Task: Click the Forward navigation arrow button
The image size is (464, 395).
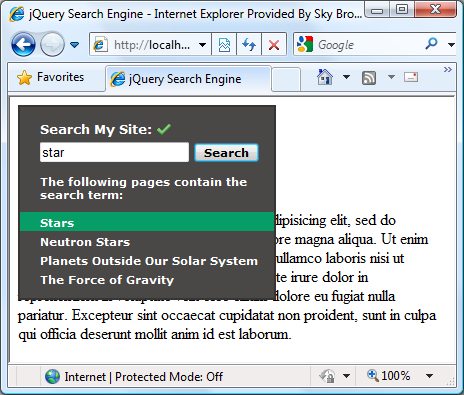Action: pyautogui.click(x=52, y=44)
